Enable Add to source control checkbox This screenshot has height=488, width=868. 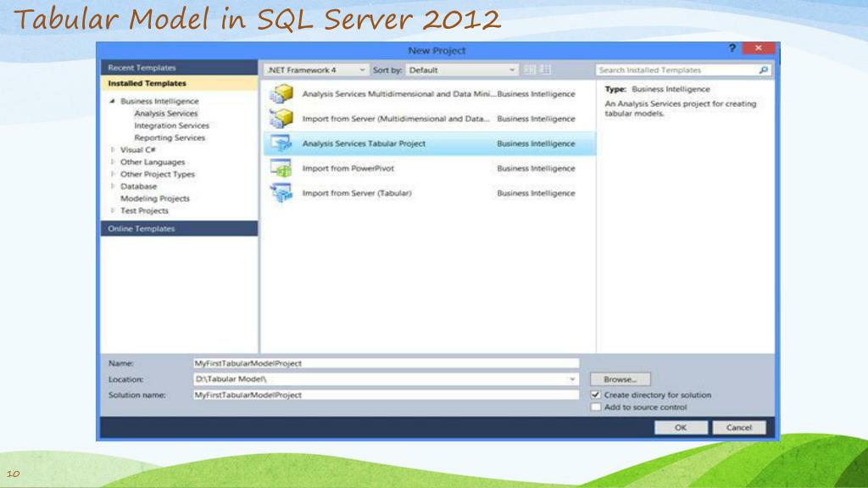click(596, 408)
